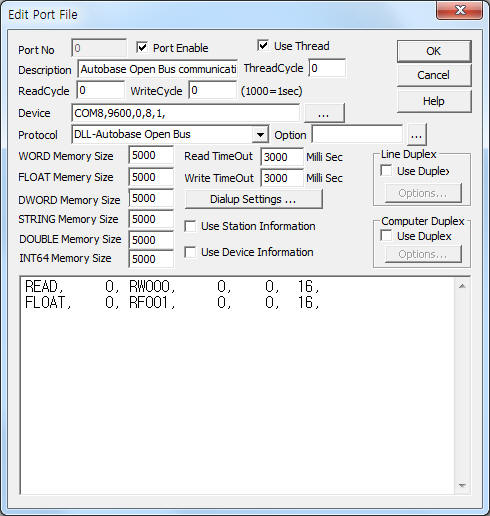Select the DLL-Autobase Open Bus protocol combo box

tap(170, 135)
